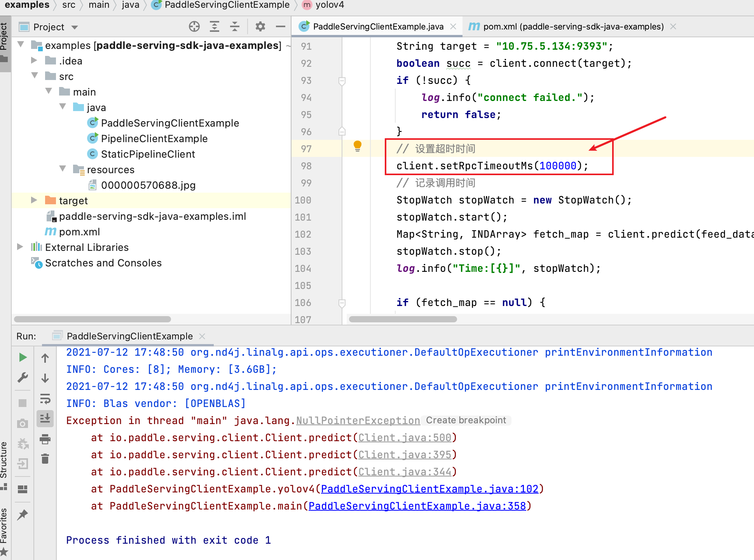
Task: Open the Project view dropdown
Action: (x=75, y=27)
